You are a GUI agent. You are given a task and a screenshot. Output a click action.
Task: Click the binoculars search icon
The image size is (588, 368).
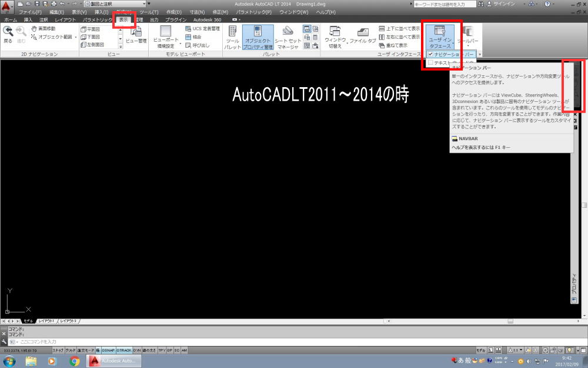[x=481, y=4]
